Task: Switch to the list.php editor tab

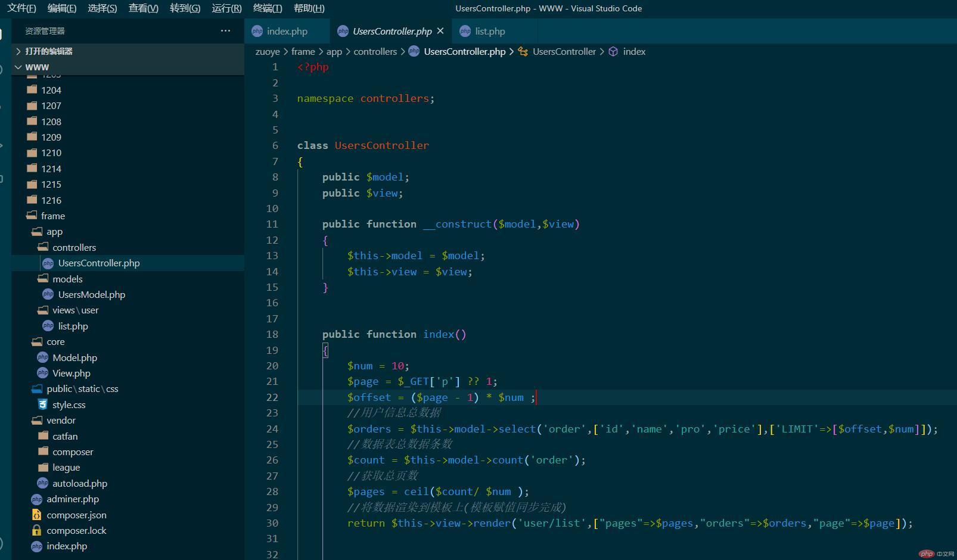Action: click(490, 31)
